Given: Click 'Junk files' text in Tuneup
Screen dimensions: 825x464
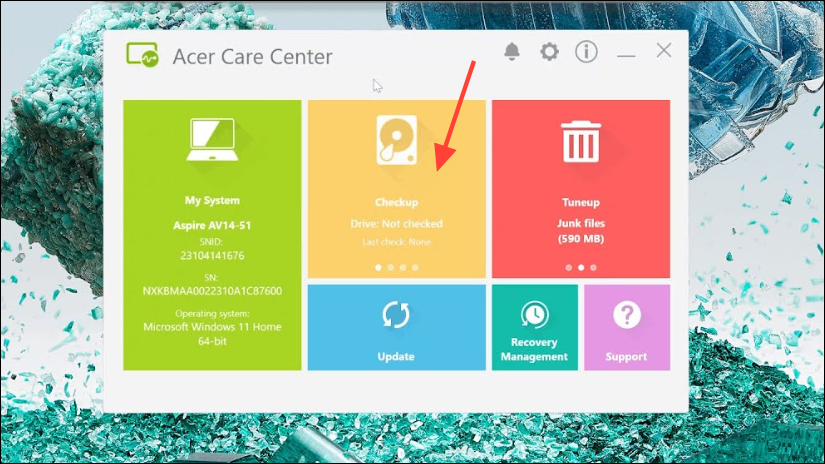Looking at the screenshot, I should pos(581,223).
